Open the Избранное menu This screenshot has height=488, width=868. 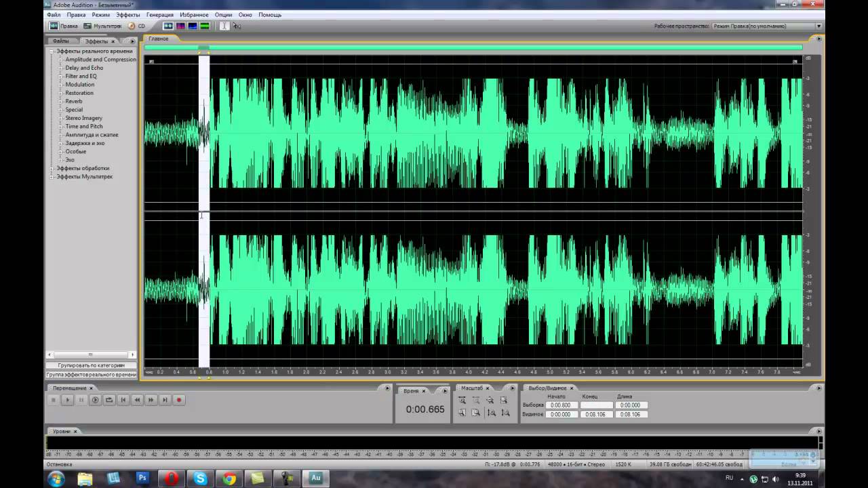pyautogui.click(x=195, y=14)
